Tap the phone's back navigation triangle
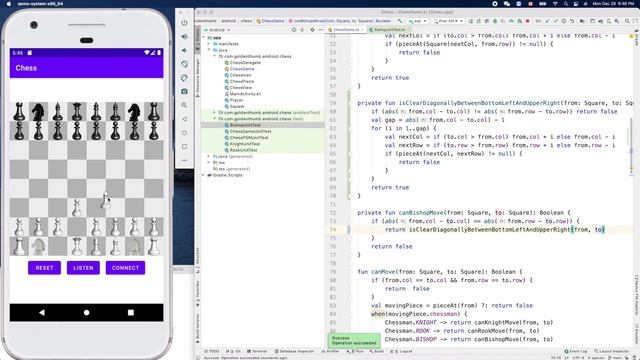The width and height of the screenshot is (640, 360). [42, 313]
